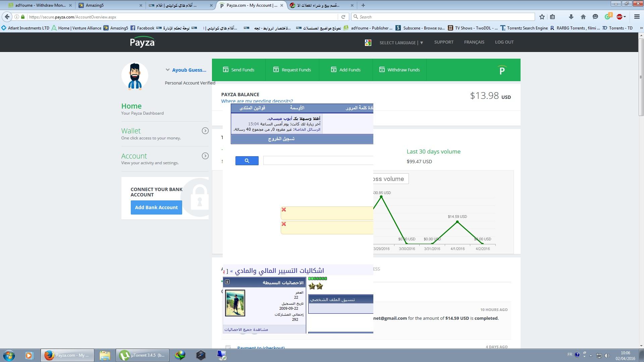644x362 pixels.
Task: Click the bearded profile avatar picture
Action: click(x=135, y=76)
